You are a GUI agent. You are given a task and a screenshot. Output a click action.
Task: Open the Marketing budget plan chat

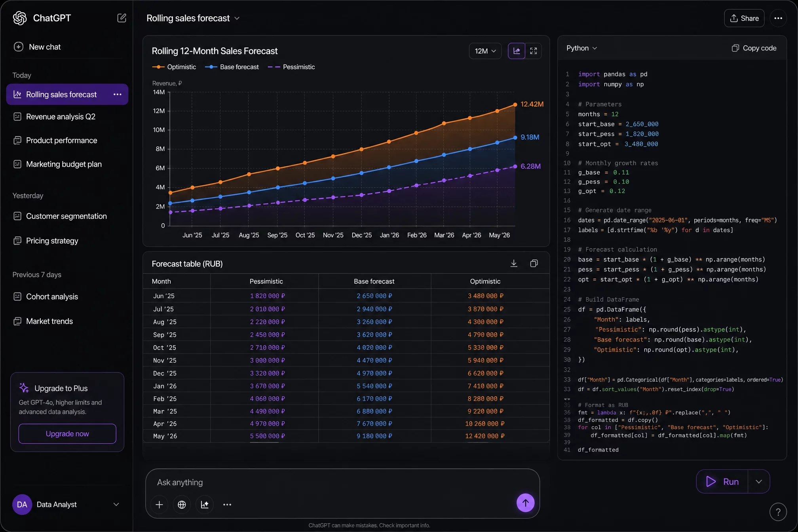pyautogui.click(x=67, y=164)
